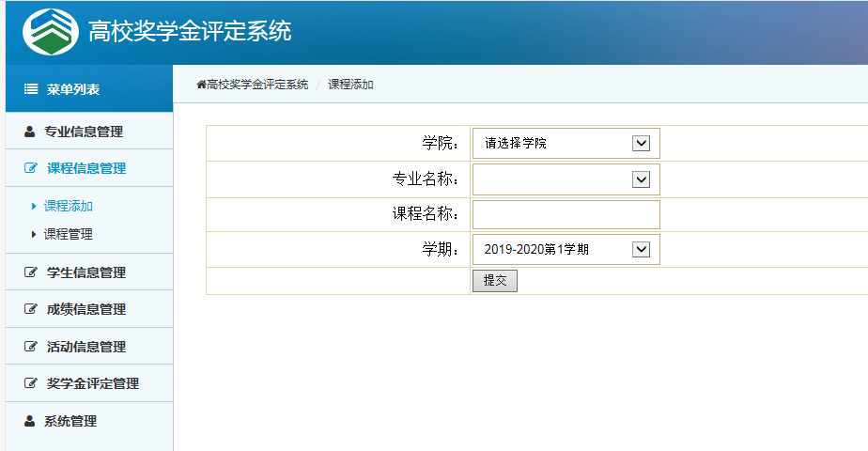This screenshot has width=868, height=451.
Task: Click the green logo icon in header
Action: [50, 32]
